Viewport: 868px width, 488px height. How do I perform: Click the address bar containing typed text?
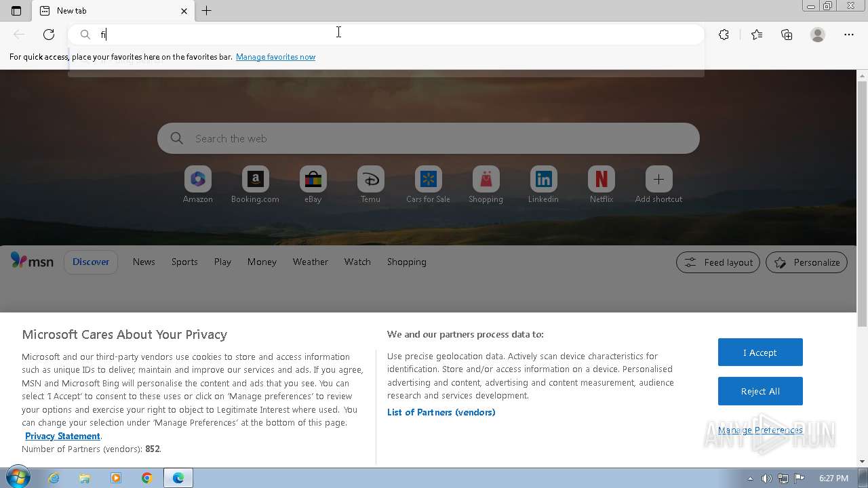tap(386, 35)
